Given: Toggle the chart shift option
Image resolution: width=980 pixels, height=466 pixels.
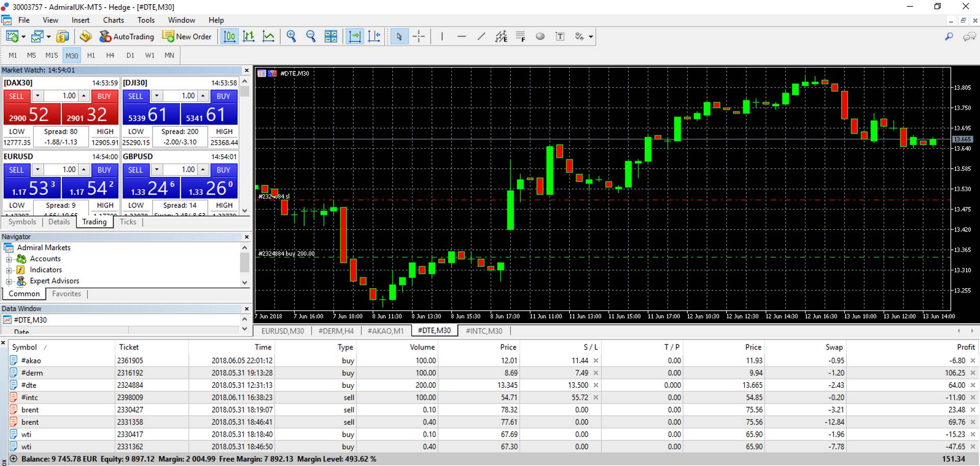Looking at the screenshot, I should coord(374,36).
